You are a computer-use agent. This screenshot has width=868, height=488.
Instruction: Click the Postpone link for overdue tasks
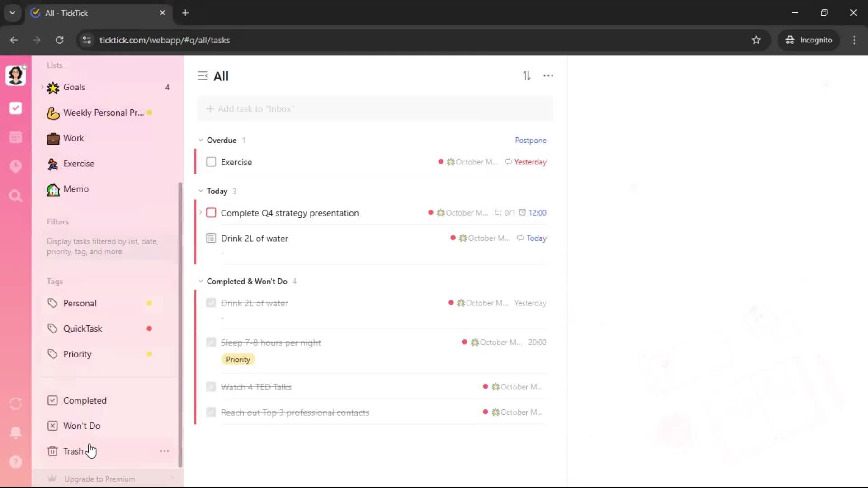(x=530, y=140)
